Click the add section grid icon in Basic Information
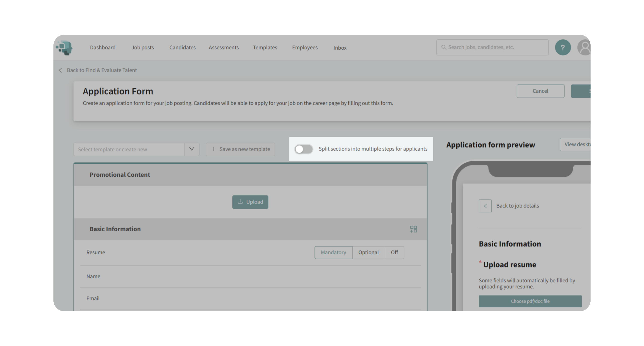Image resolution: width=644 pixels, height=346 pixels. [413, 229]
